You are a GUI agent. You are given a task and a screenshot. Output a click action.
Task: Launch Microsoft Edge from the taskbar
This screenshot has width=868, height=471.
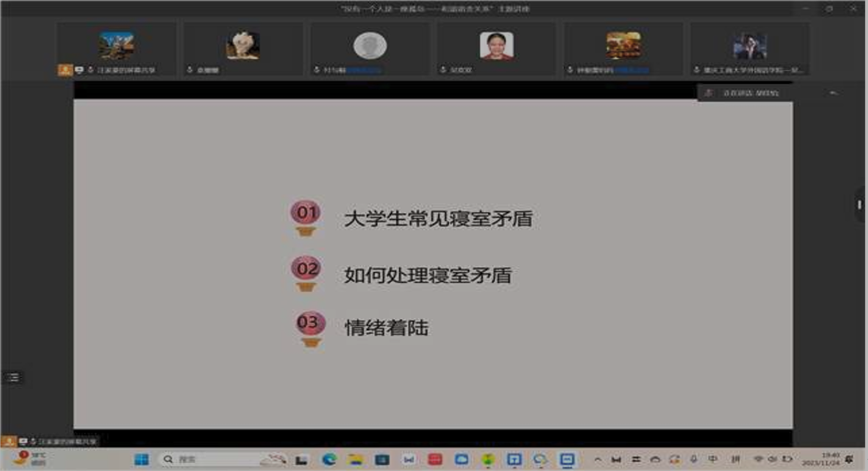pos(329,459)
